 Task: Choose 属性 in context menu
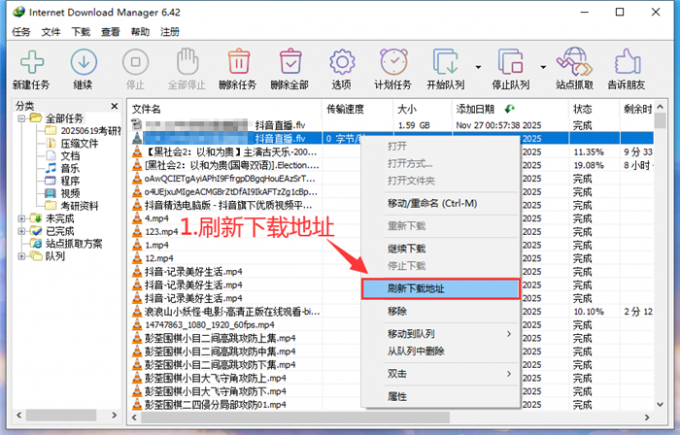click(x=441, y=396)
